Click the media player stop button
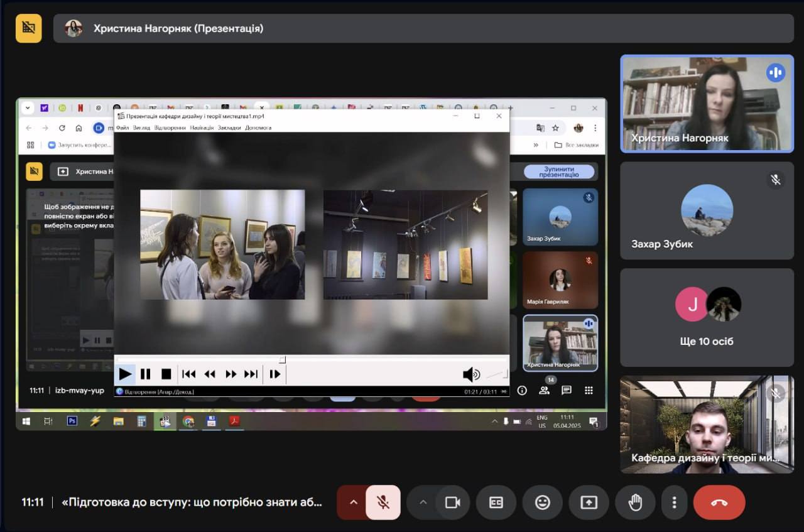 coord(166,374)
